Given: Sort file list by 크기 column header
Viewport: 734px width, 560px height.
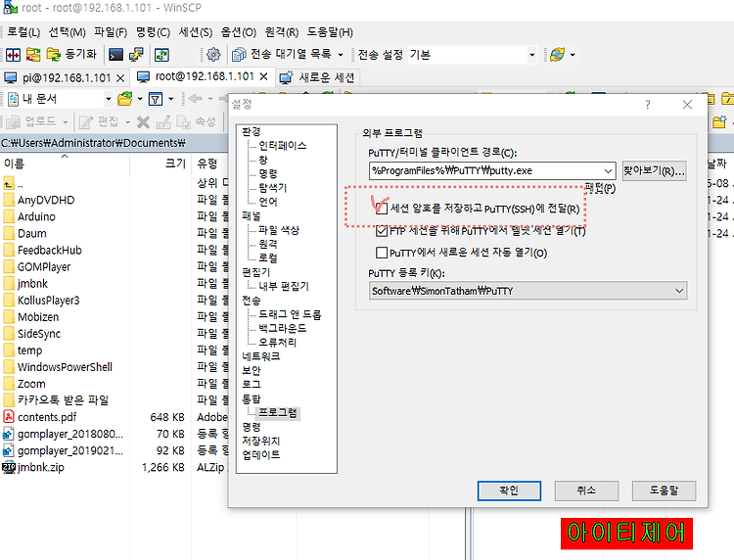Looking at the screenshot, I should pos(161,163).
